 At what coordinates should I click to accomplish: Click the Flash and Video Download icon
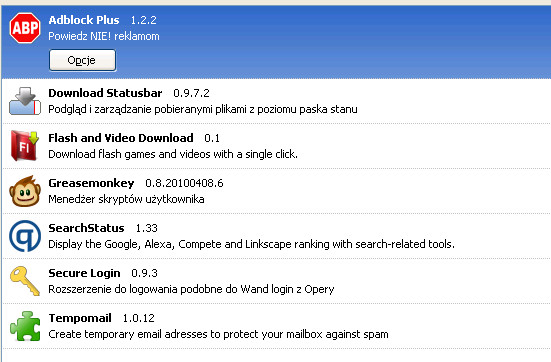(x=24, y=146)
